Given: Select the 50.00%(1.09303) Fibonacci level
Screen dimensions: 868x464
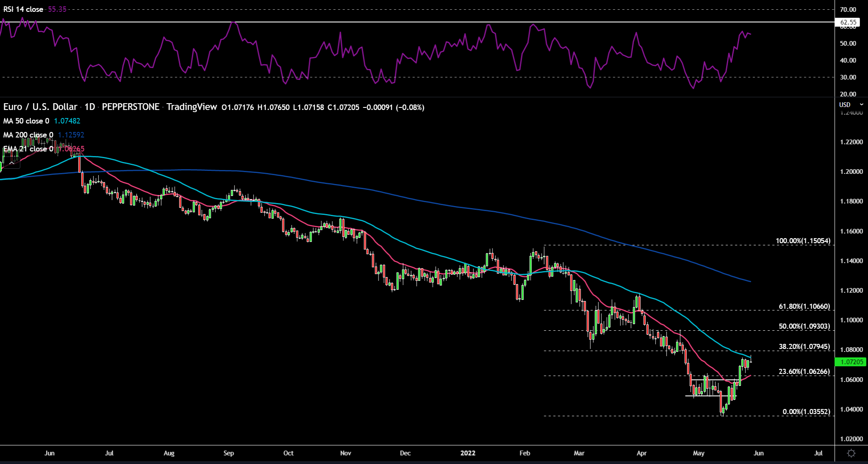Looking at the screenshot, I should pos(804,327).
